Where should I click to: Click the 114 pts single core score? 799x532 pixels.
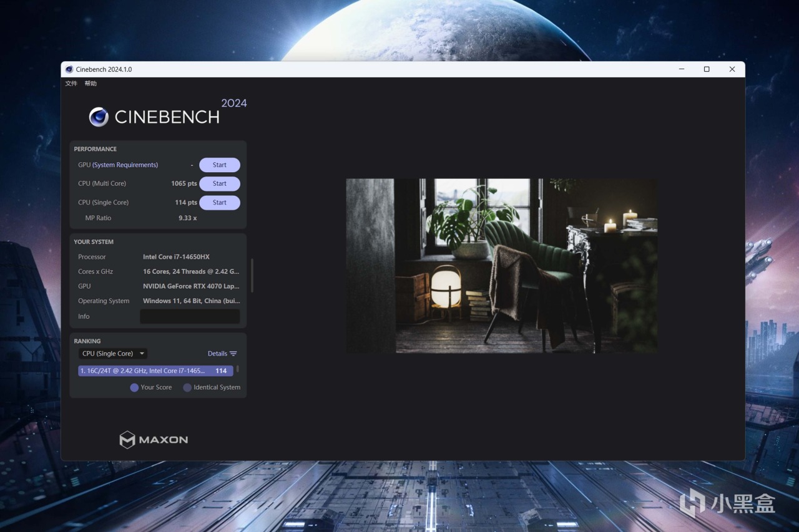(x=186, y=203)
